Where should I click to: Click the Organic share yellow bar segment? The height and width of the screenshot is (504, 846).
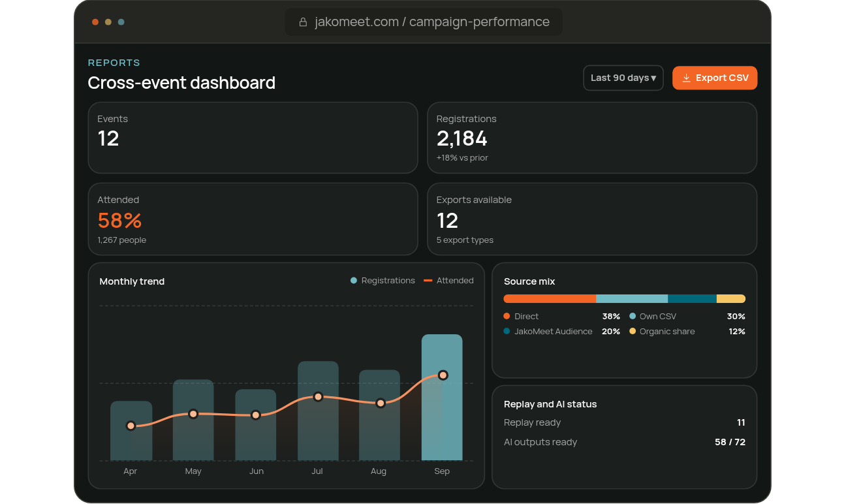(x=731, y=298)
